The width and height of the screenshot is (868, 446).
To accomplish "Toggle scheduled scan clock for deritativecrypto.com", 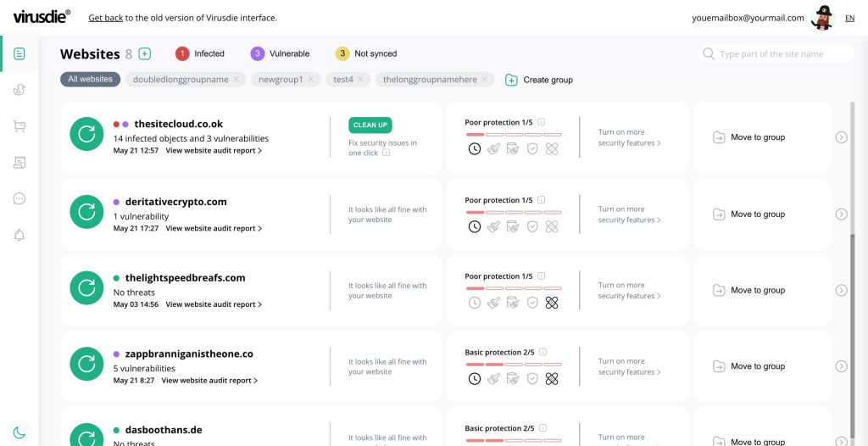I will [475, 226].
